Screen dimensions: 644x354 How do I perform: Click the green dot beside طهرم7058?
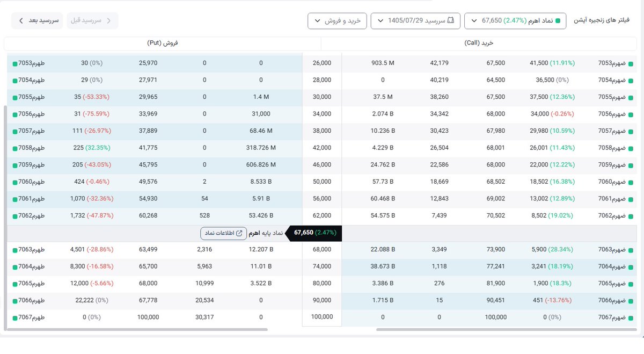(x=15, y=148)
